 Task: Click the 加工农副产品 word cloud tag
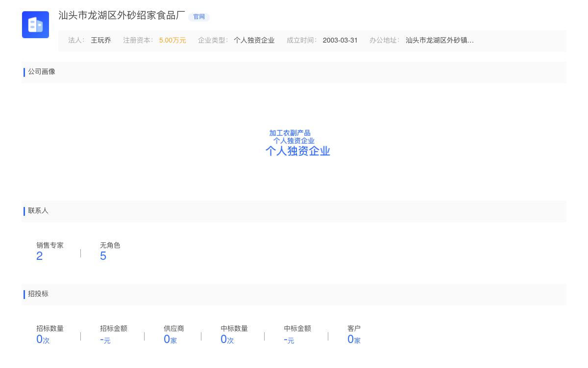point(290,133)
